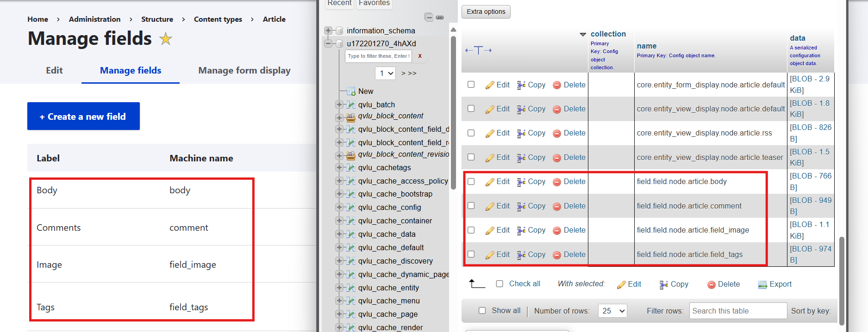Click the favorite star beside Manage fields
Image resolution: width=868 pixels, height=332 pixels.
(165, 39)
